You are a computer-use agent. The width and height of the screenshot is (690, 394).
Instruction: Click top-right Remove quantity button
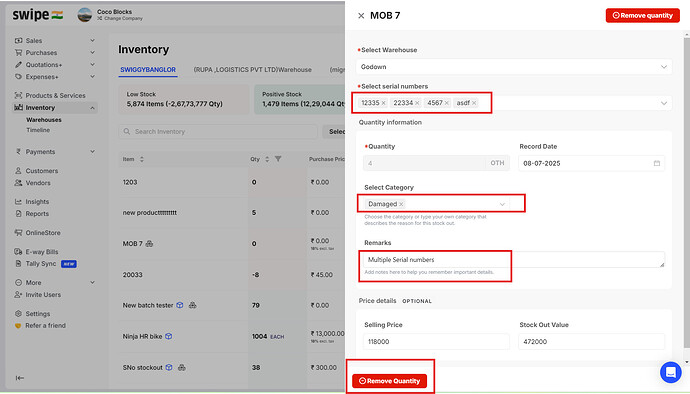642,15
